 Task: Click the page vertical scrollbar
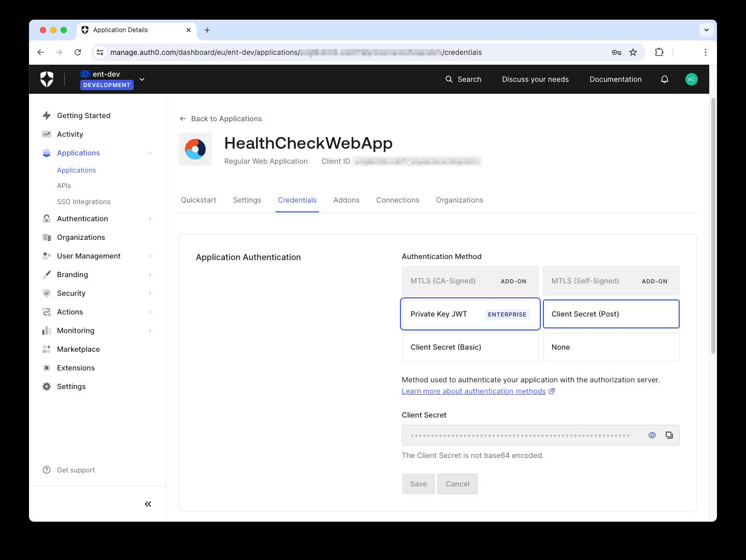coord(713,225)
